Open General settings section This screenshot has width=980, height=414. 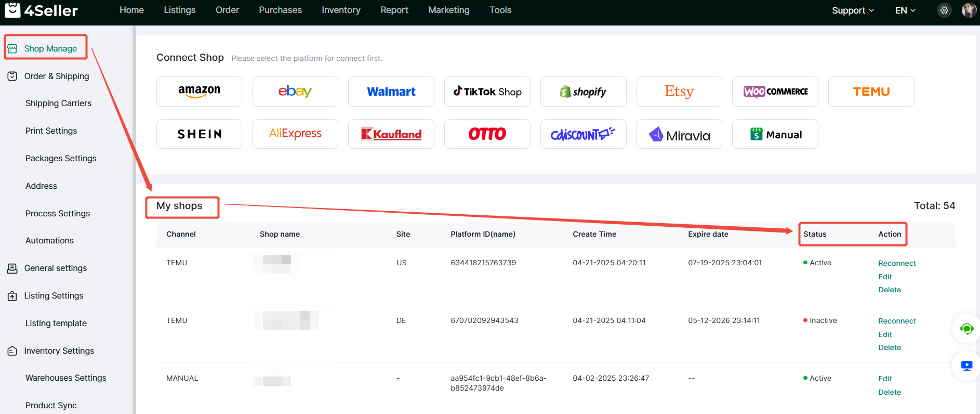[x=56, y=268]
